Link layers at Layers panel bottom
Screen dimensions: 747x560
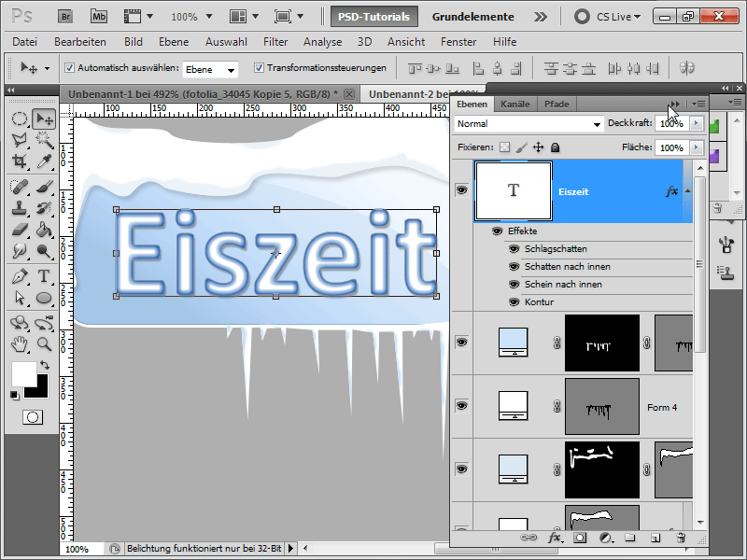[x=529, y=539]
